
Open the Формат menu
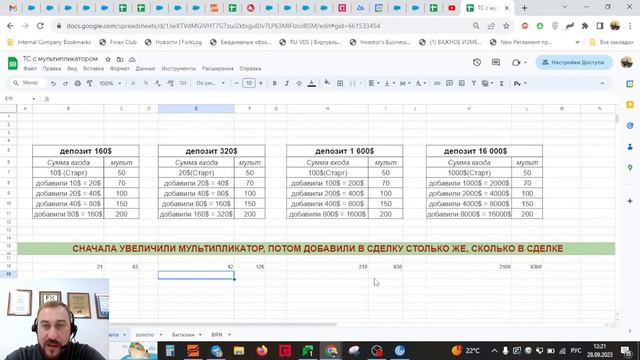pos(120,69)
